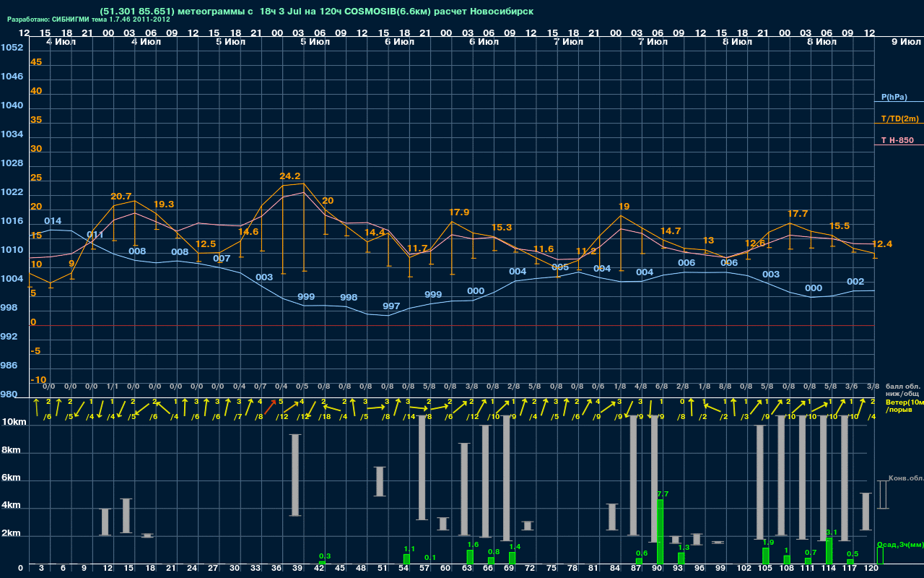924x578 pixels.
Task: Click the 997 pressure minimum label
Action: pyautogui.click(x=391, y=306)
